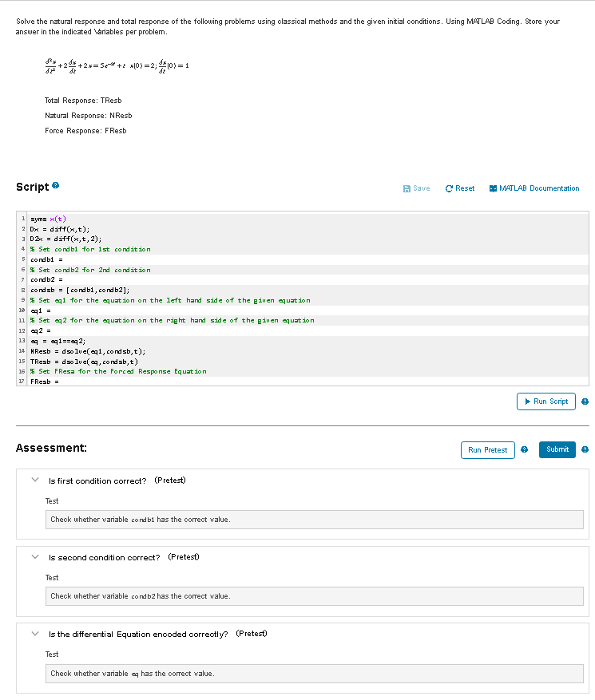
Task: Collapse the first condition test section
Action: [x=35, y=480]
